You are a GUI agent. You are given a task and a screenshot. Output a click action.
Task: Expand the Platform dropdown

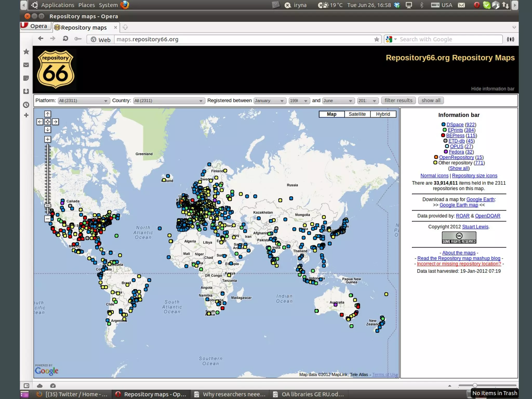83,101
